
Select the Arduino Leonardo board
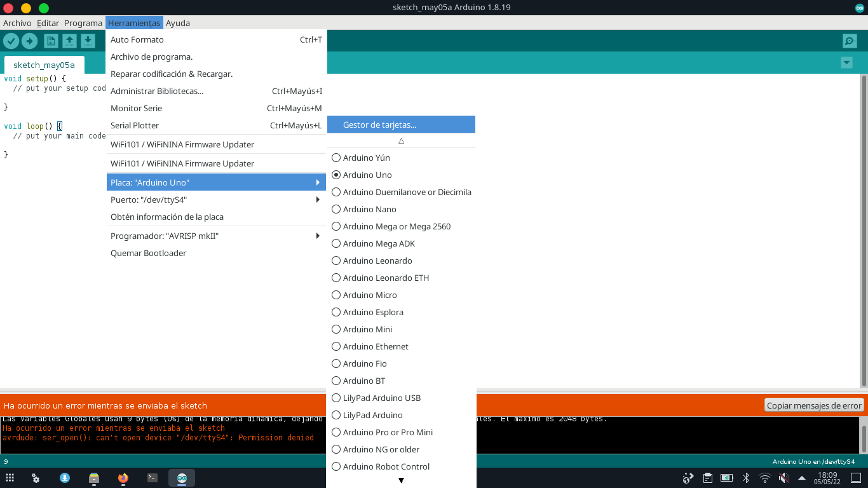[x=401, y=261]
